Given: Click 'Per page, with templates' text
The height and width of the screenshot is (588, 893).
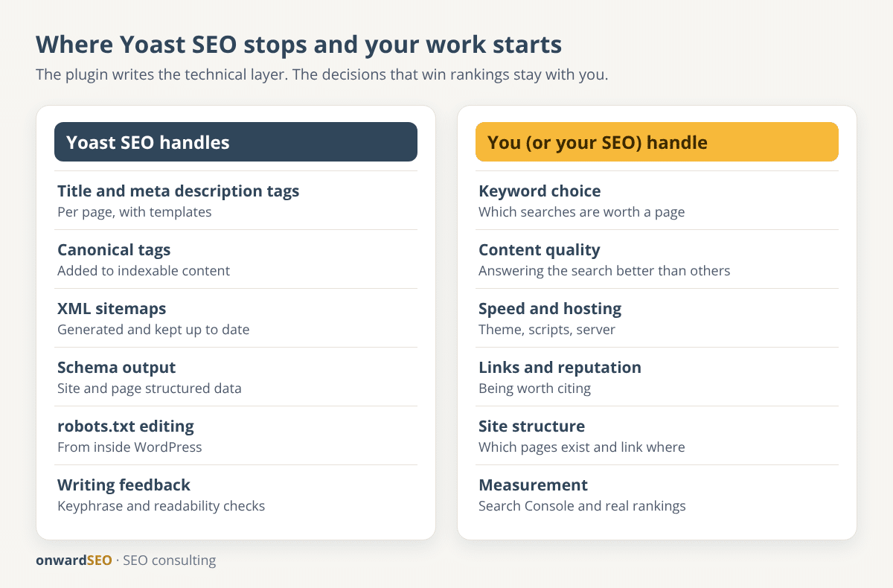Looking at the screenshot, I should (135, 212).
